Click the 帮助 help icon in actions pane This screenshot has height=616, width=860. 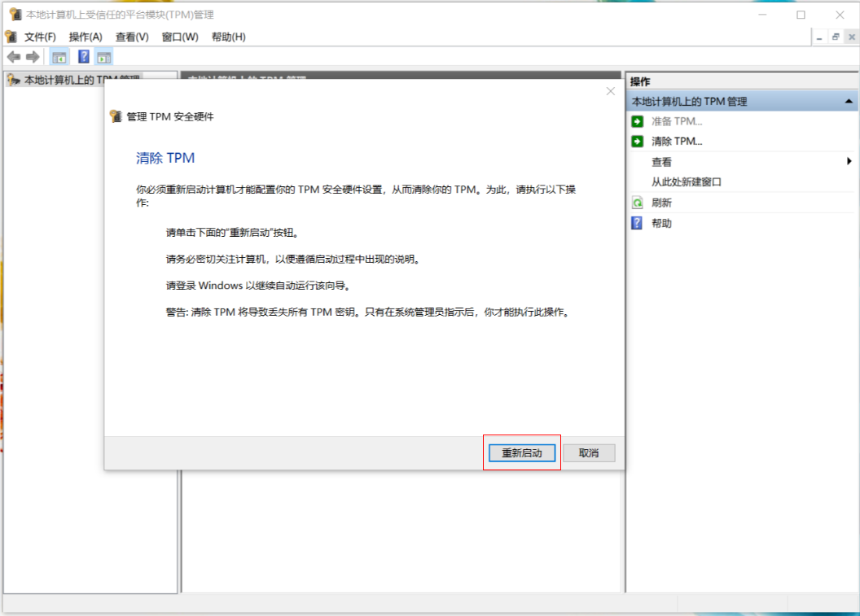tap(637, 223)
